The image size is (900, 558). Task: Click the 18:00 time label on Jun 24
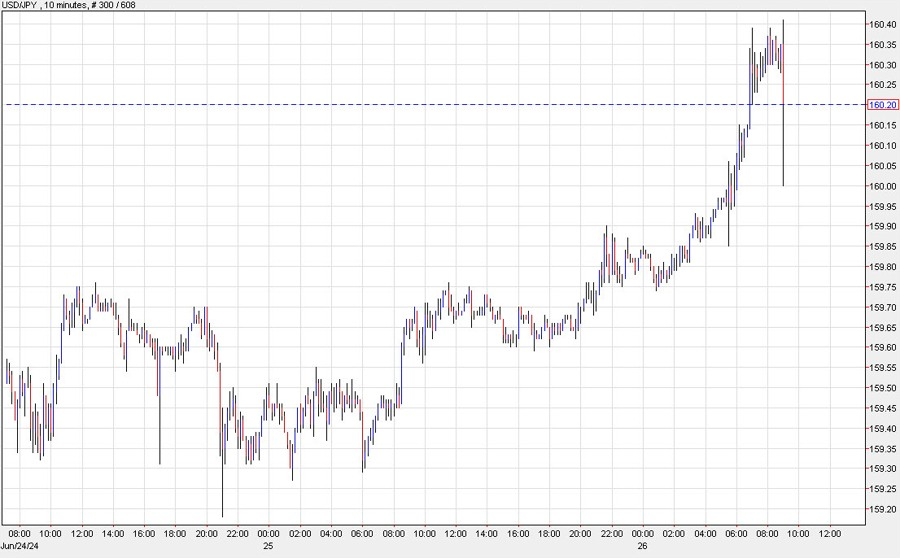[x=175, y=533]
